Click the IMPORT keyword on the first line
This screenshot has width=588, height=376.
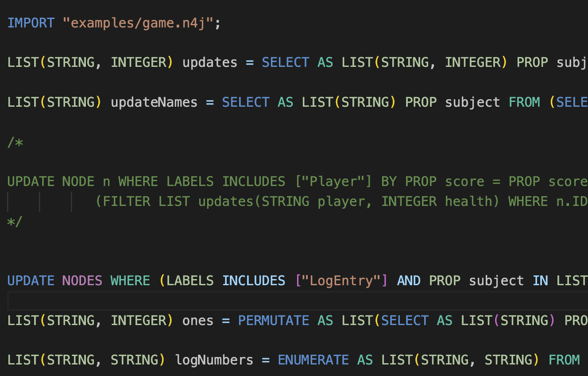click(x=31, y=23)
